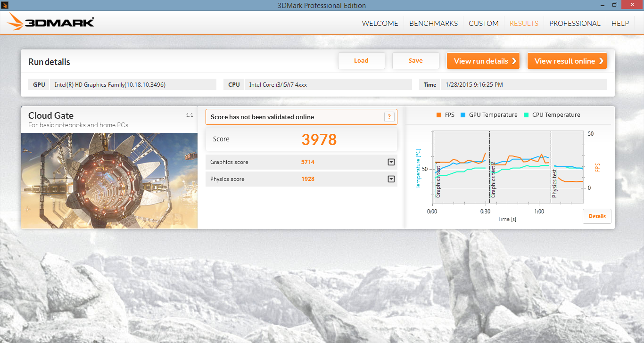Open View run details
Viewport: 644px width, 343px height.
pos(483,61)
